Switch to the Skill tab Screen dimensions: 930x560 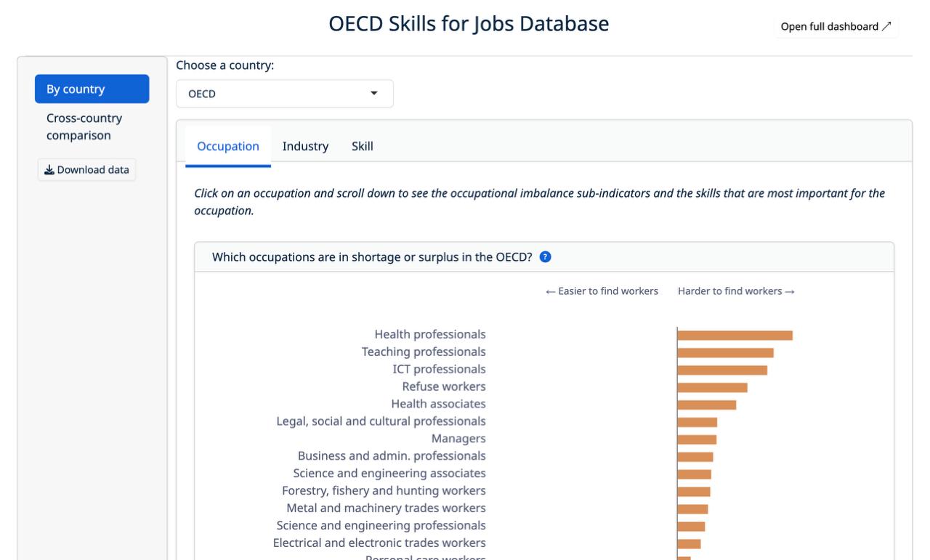click(363, 146)
